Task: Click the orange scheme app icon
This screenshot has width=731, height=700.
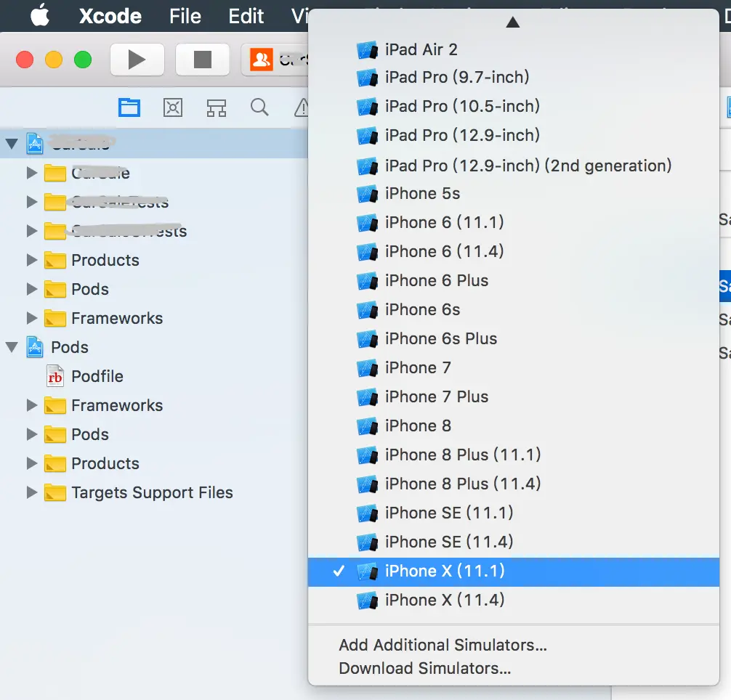Action: (x=262, y=60)
